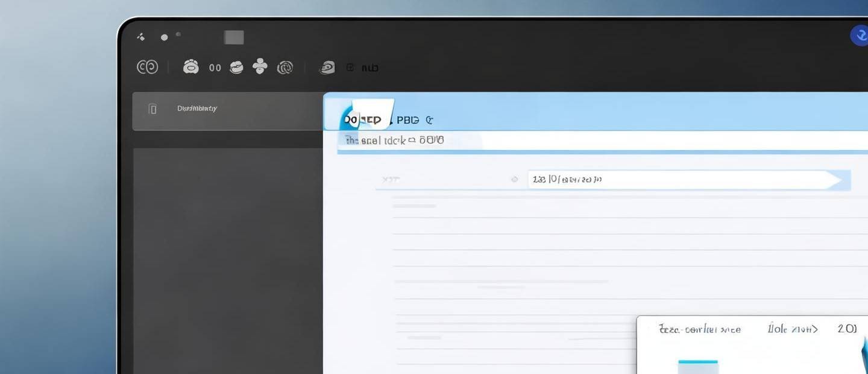Click the "00" toolbar item
This screenshot has height=374, width=868.
(215, 68)
